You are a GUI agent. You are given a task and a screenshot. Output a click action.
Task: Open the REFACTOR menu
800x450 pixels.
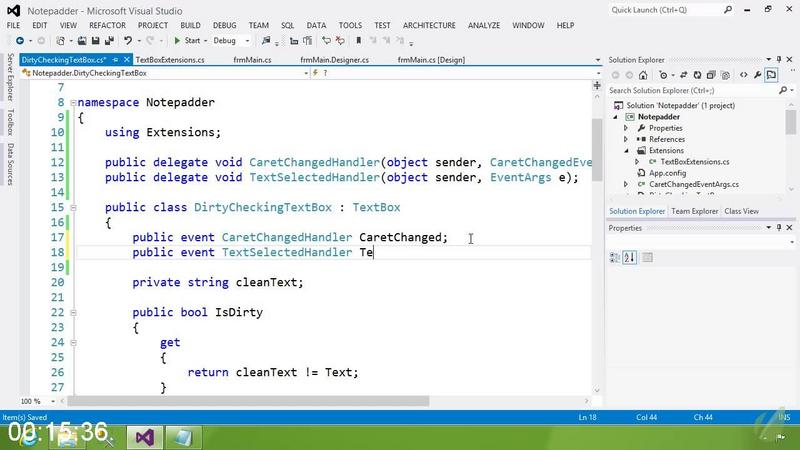pos(107,25)
